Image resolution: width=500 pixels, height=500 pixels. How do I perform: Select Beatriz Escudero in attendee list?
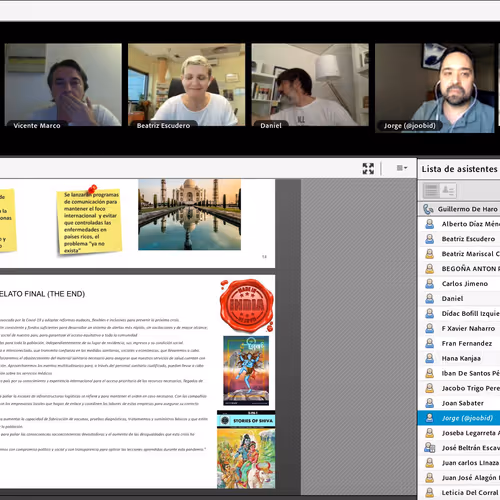[x=459, y=239]
